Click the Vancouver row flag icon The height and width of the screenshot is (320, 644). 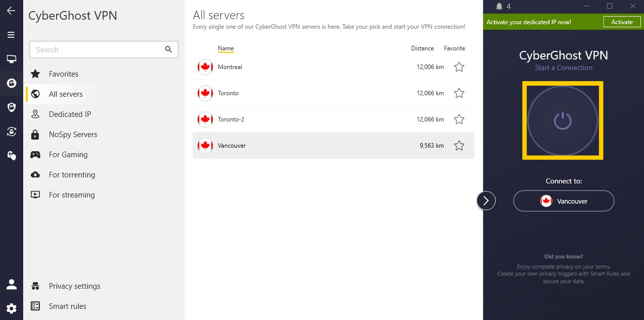pos(205,146)
